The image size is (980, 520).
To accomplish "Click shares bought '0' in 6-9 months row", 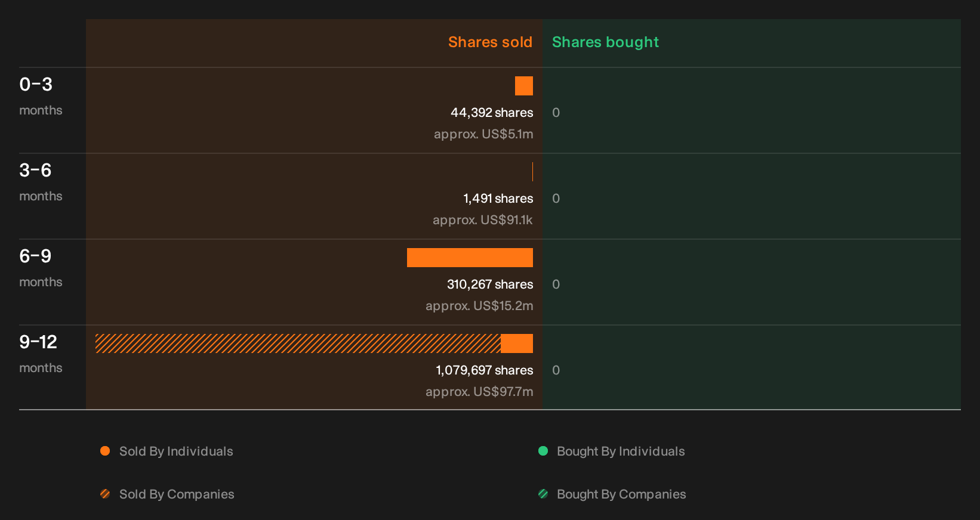I will pyautogui.click(x=556, y=284).
